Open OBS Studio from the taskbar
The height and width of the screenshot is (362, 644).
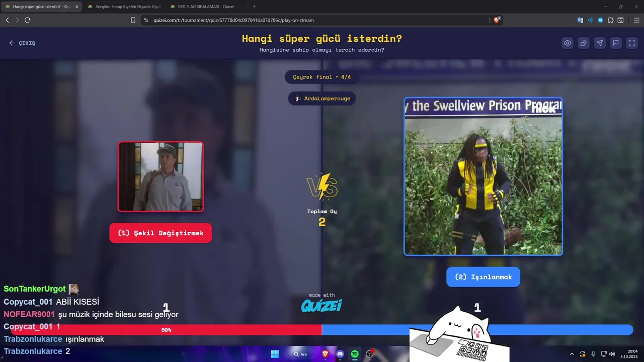[370, 354]
